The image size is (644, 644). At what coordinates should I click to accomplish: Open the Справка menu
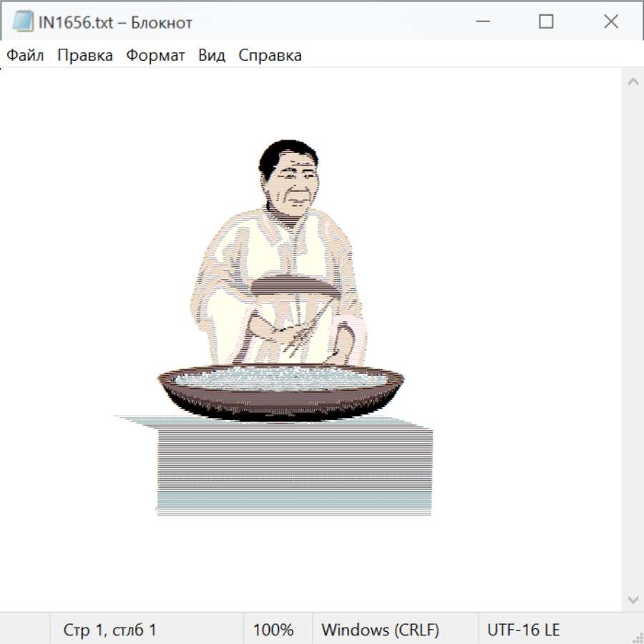tap(270, 56)
